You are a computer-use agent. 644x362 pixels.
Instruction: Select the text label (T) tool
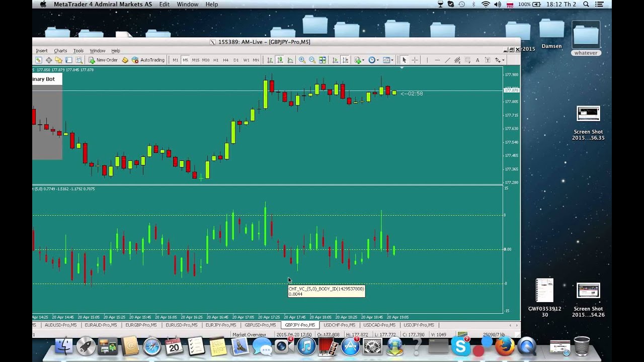488,60
